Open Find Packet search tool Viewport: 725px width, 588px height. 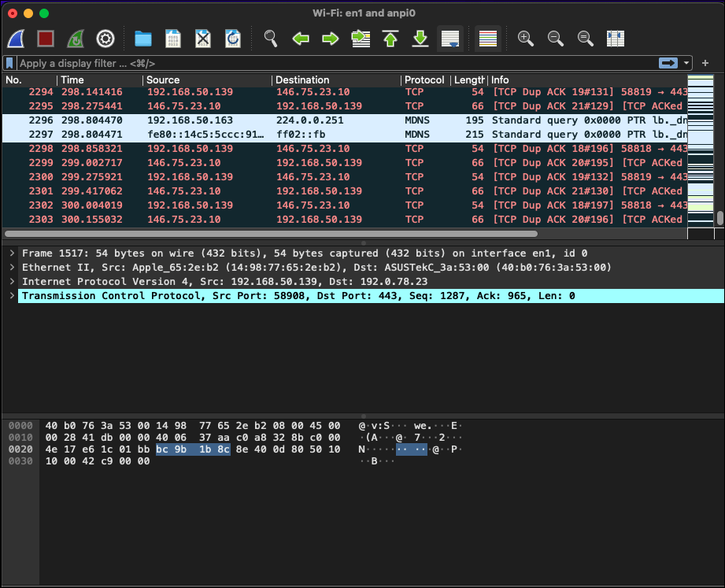click(x=271, y=39)
